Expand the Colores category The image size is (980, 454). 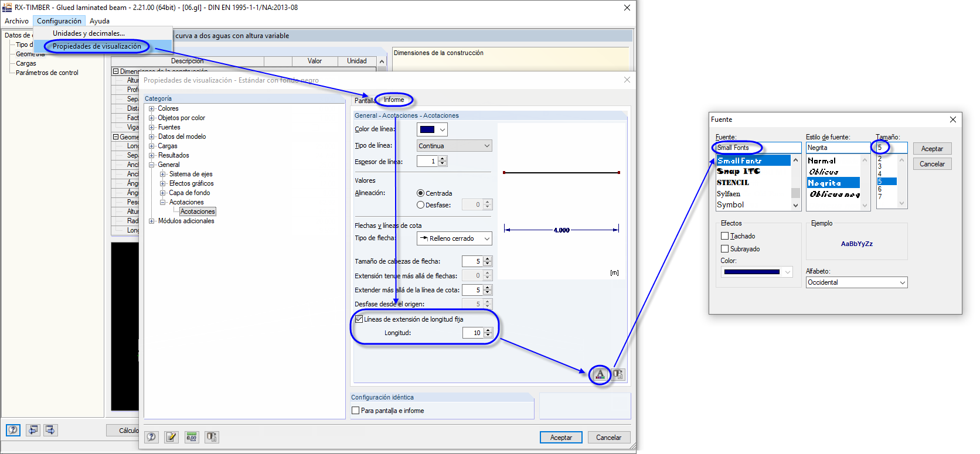pyautogui.click(x=152, y=108)
